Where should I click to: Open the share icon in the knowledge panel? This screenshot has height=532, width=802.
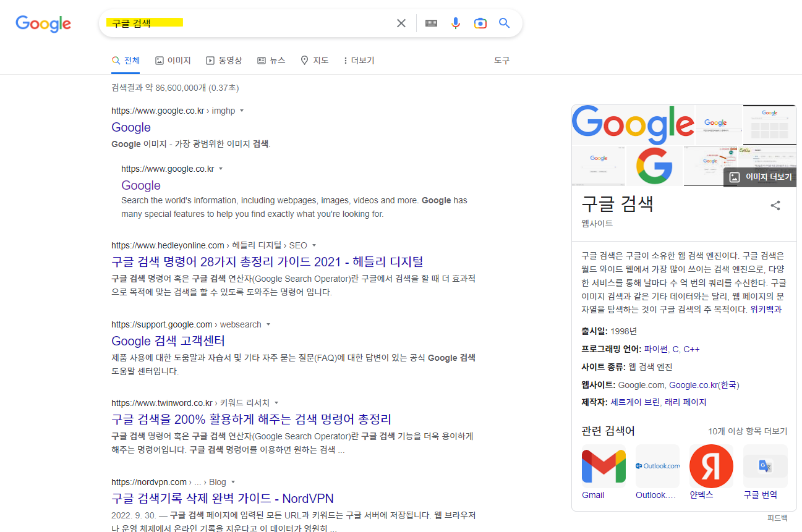775,205
